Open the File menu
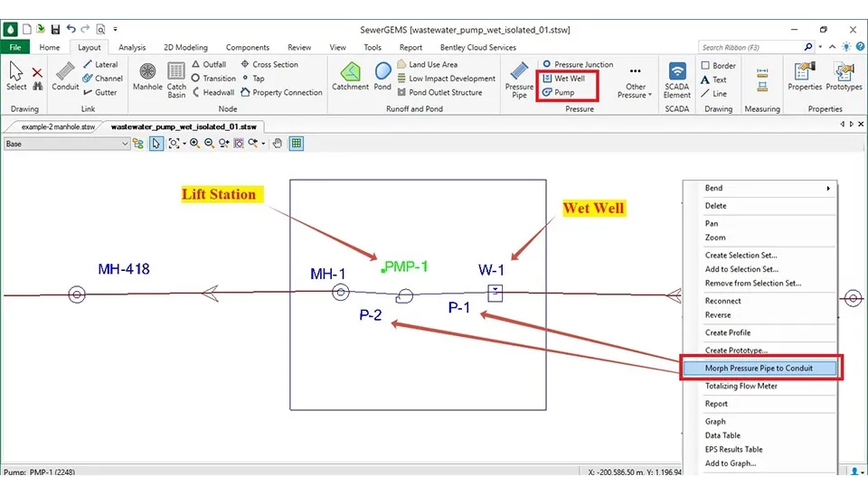This screenshot has width=868, height=495. tap(15, 47)
